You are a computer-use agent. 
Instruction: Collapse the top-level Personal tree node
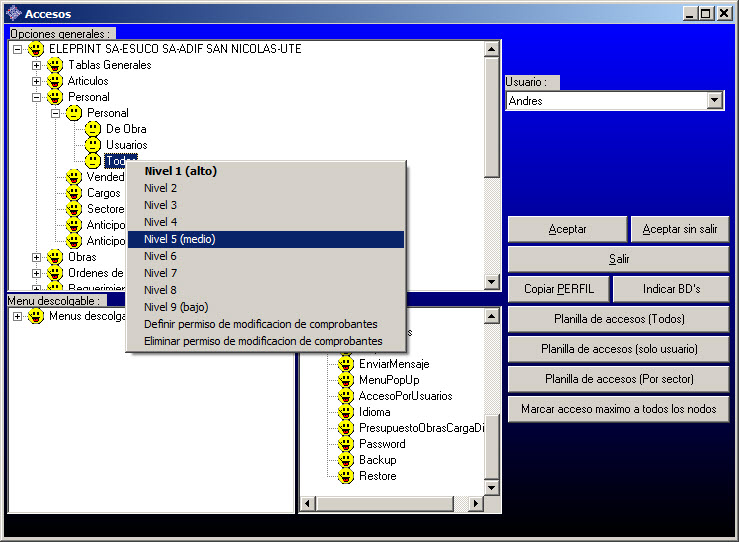37,97
